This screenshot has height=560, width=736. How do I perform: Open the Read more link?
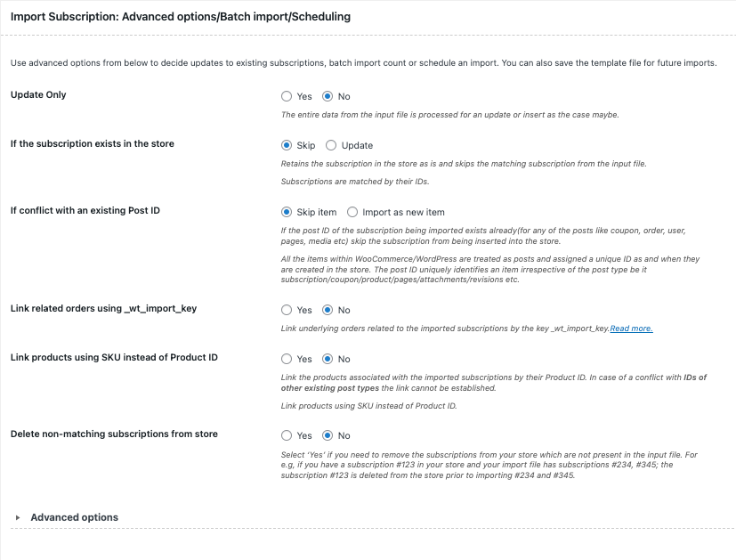tap(631, 329)
